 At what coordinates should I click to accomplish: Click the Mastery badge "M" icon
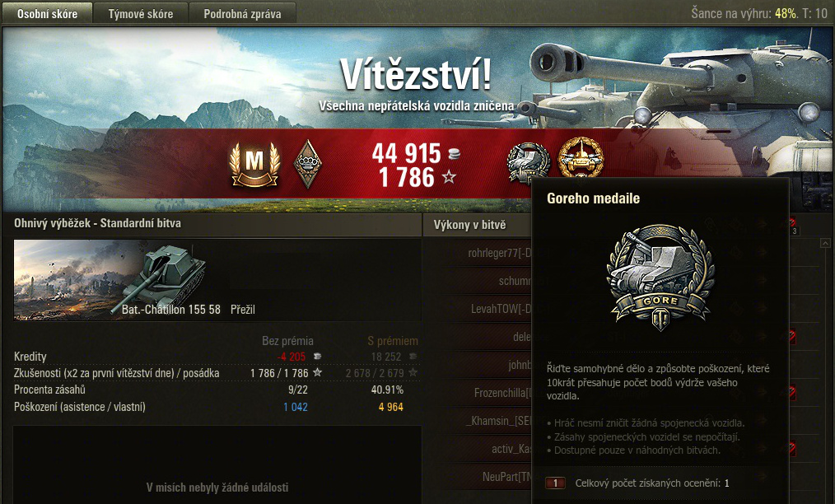point(254,163)
